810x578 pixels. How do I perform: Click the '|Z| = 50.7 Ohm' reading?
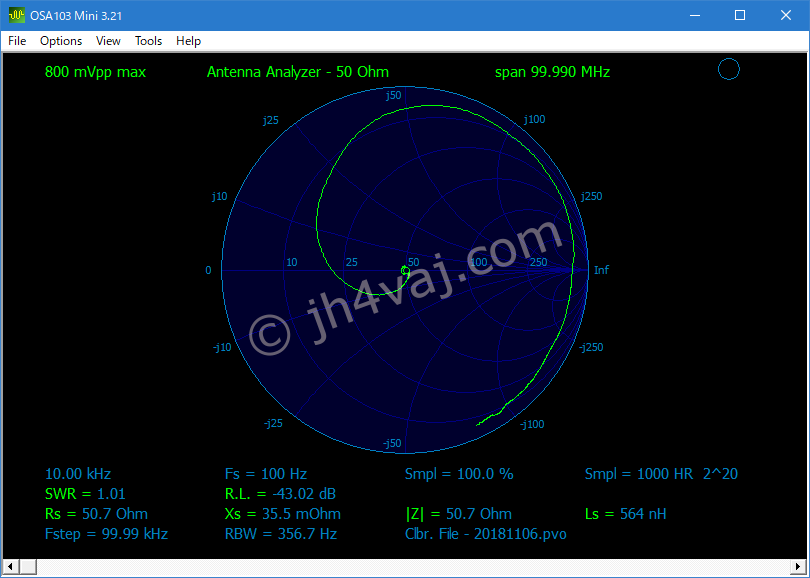459,514
